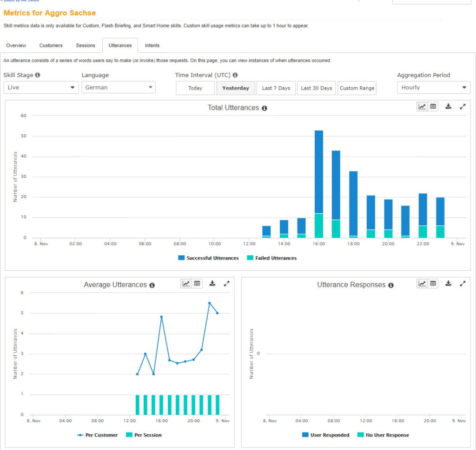Screen dimensions: 476x450
Task: Show Utterance Responses chart view
Action: (x=422, y=284)
